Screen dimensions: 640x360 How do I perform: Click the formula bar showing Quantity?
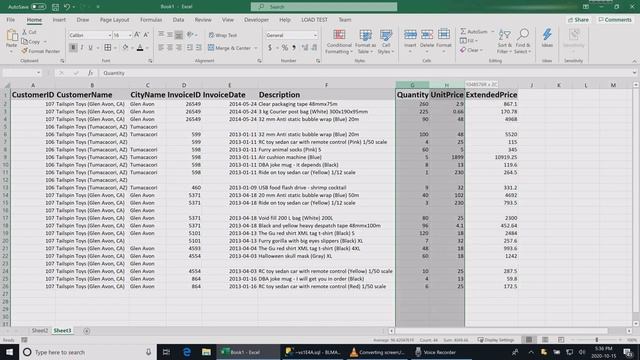[365, 73]
